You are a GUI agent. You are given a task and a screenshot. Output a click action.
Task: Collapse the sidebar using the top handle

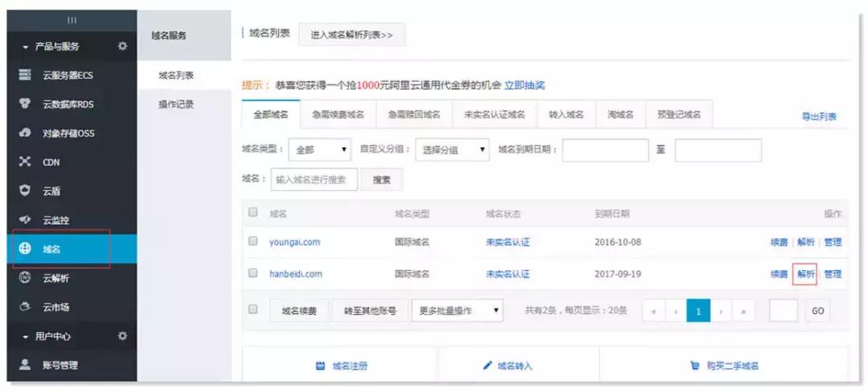72,21
